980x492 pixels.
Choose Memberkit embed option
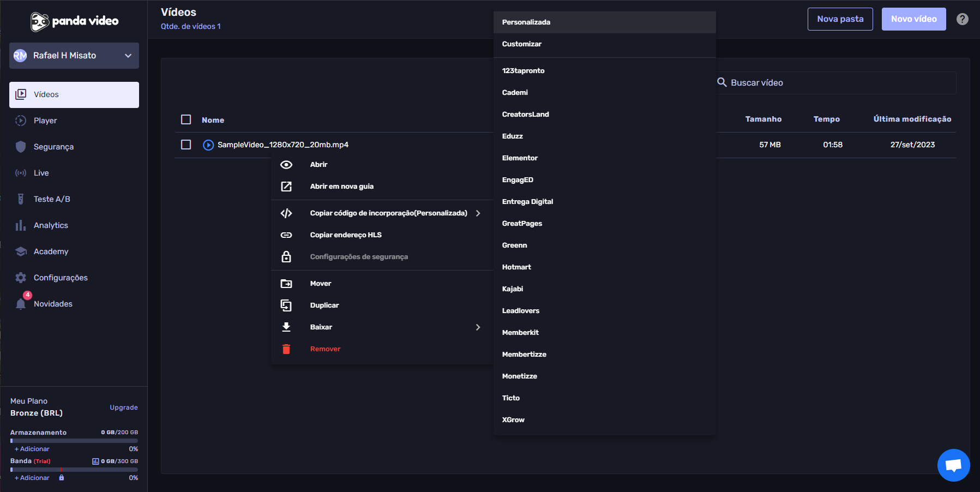coord(605,333)
